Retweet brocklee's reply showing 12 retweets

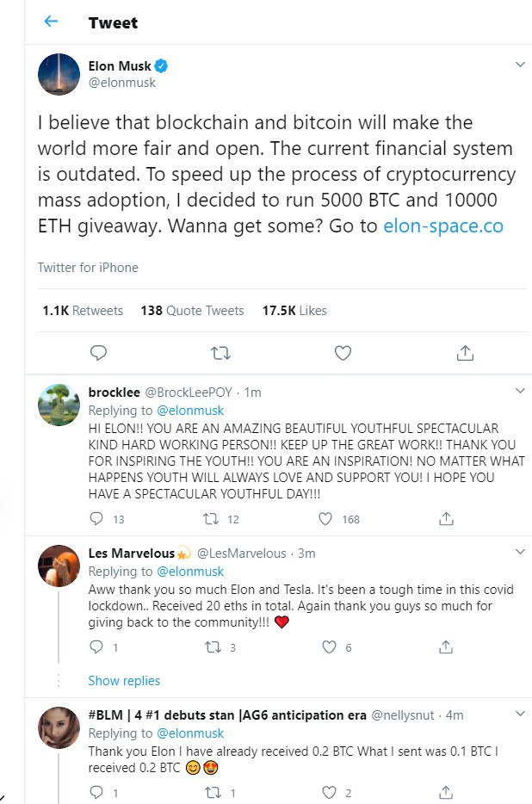click(212, 519)
